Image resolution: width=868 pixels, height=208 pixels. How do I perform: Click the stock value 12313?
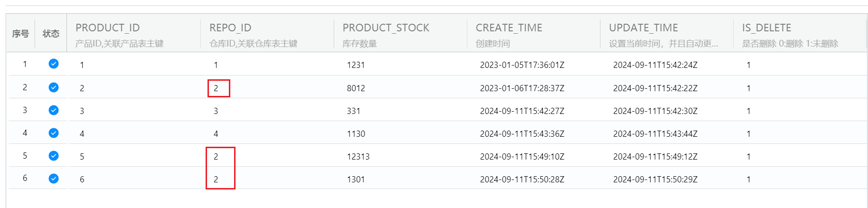[x=358, y=157]
